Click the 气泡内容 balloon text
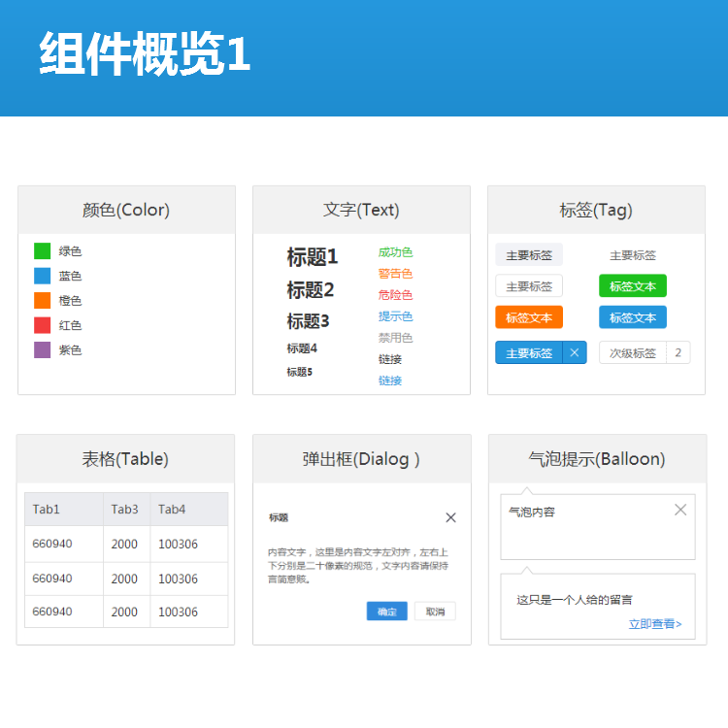Viewport: 728px width, 728px height. click(532, 513)
